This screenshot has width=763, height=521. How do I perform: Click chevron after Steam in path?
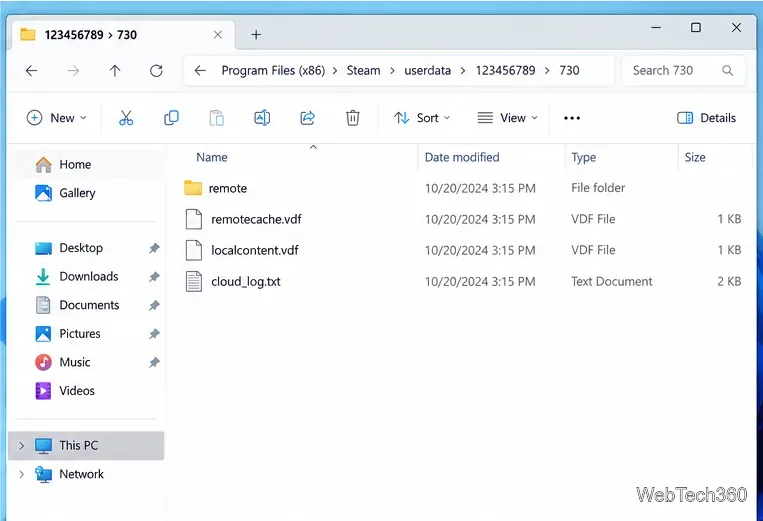tap(392, 71)
